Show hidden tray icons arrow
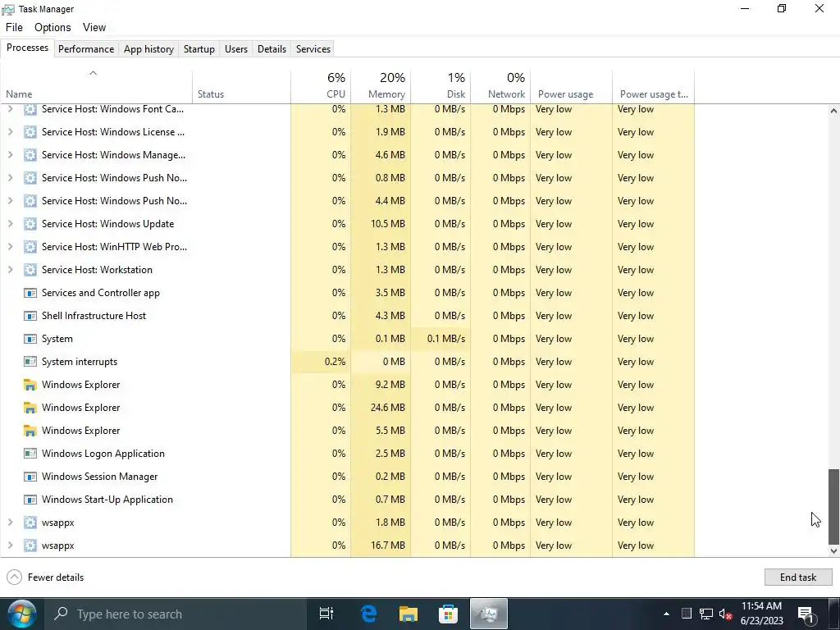This screenshot has height=630, width=840. [666, 614]
